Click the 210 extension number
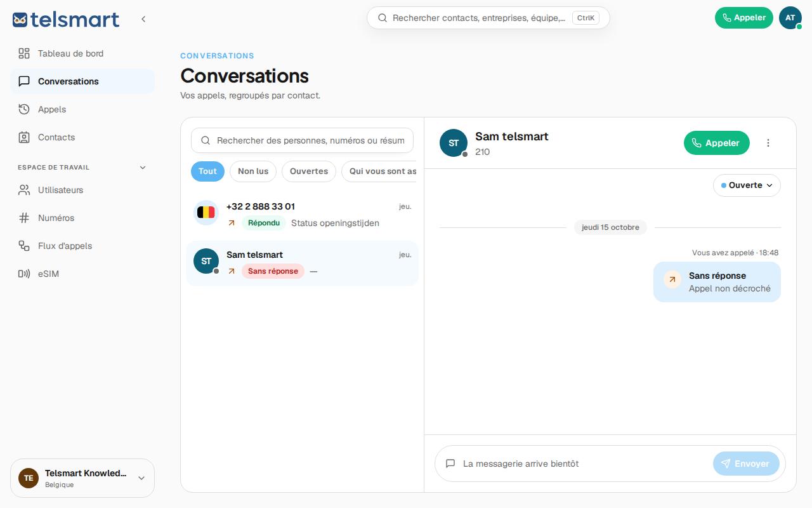Image resolution: width=812 pixels, height=508 pixels. [x=482, y=152]
